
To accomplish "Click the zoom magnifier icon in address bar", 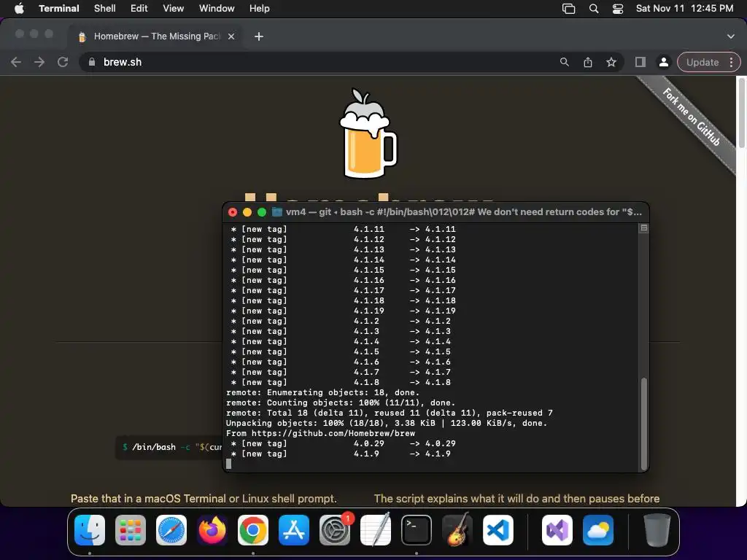I will 565,63.
